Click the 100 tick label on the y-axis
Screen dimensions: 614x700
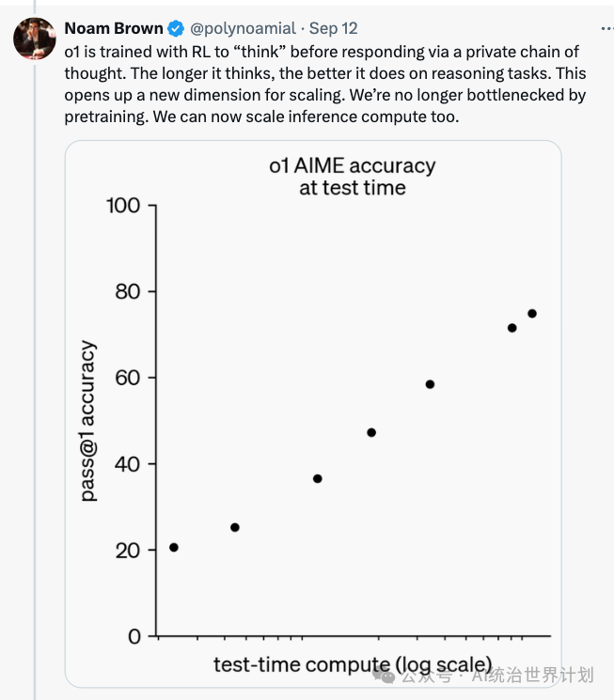122,206
